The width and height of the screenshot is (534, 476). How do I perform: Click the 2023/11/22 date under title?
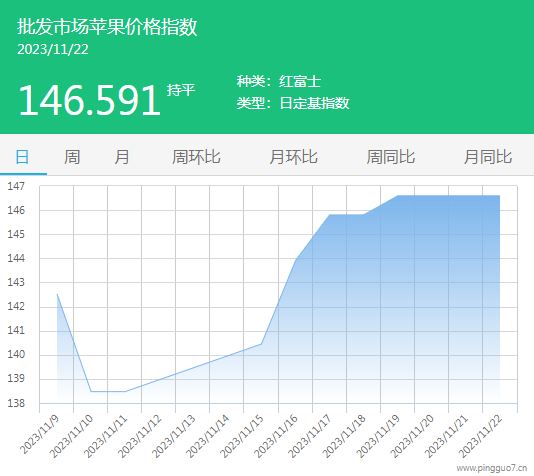[53, 50]
